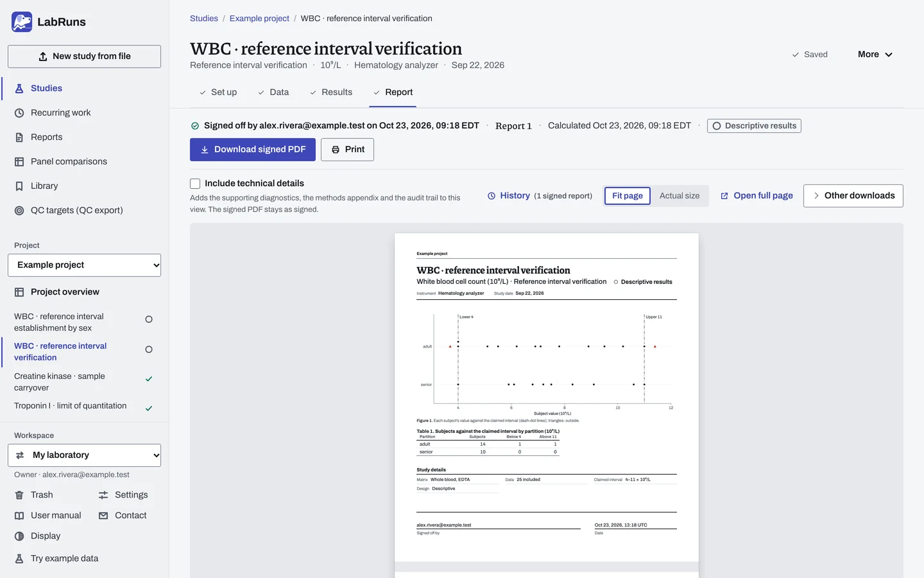This screenshot has height=578, width=924.
Task: Click the Print button
Action: (x=347, y=150)
